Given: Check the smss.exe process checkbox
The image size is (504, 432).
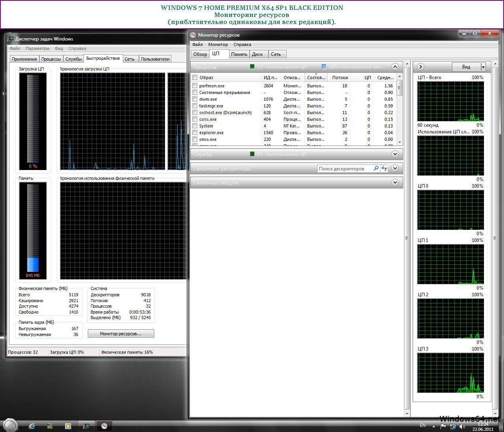Looking at the screenshot, I should coord(195,139).
